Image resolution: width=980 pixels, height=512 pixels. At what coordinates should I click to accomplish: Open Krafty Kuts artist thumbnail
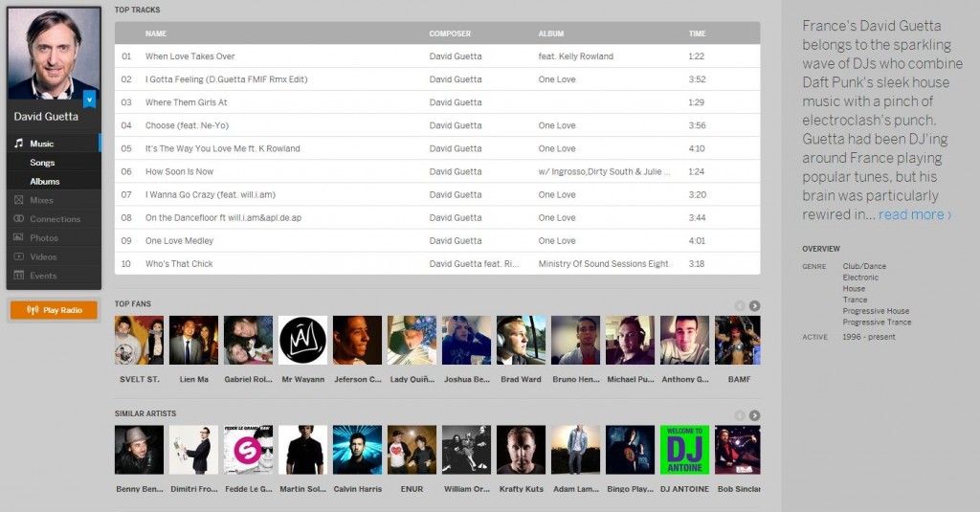coord(522,450)
